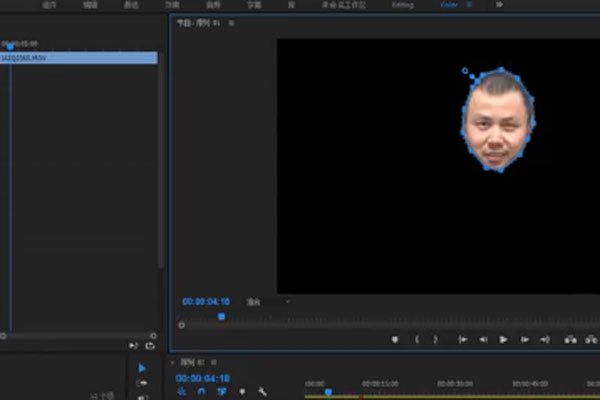
Task: Click the Mark Out bracket icon
Action: tap(435, 340)
